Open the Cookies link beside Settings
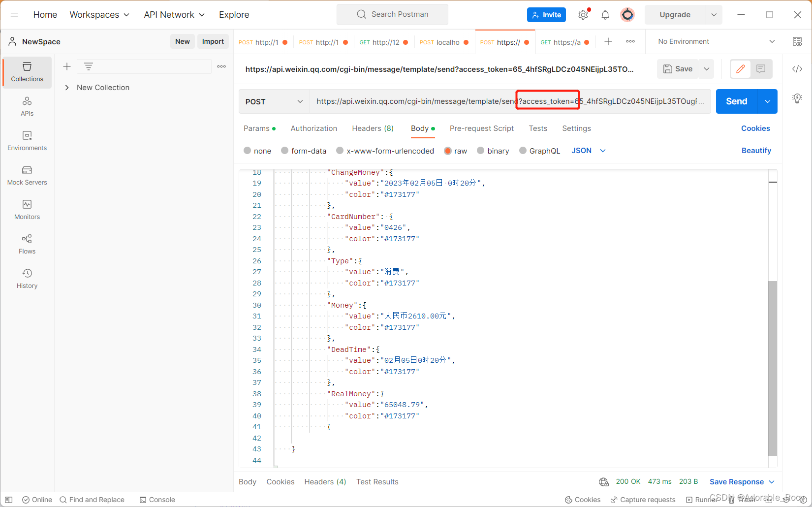Screen dimensions: 812x507 [755, 128]
